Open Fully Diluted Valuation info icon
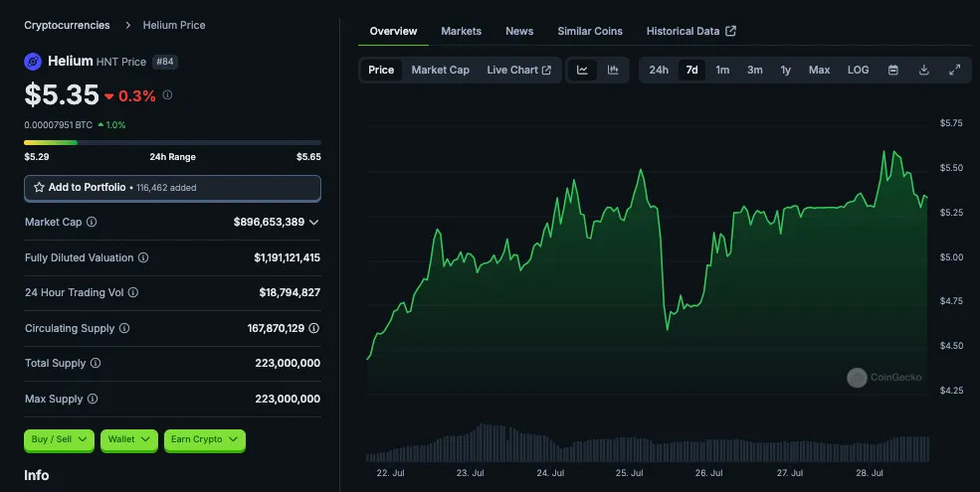 [143, 257]
